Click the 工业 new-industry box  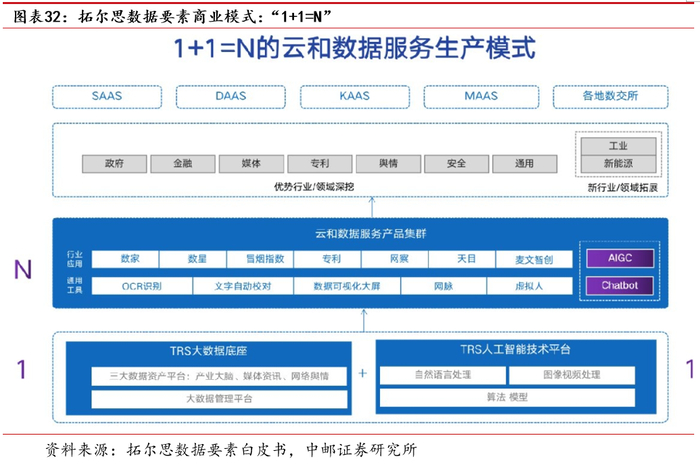click(x=618, y=146)
